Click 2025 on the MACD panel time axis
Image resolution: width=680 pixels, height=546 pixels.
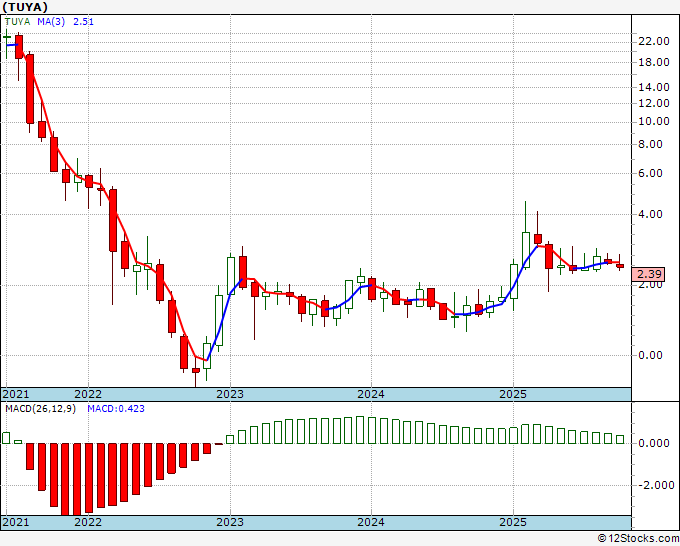pyautogui.click(x=513, y=522)
